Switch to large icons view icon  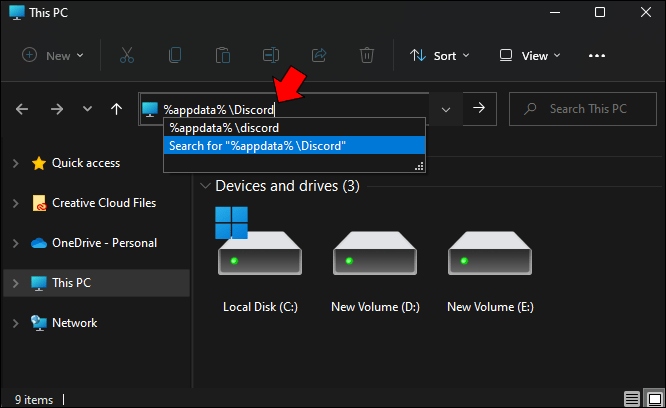click(655, 399)
